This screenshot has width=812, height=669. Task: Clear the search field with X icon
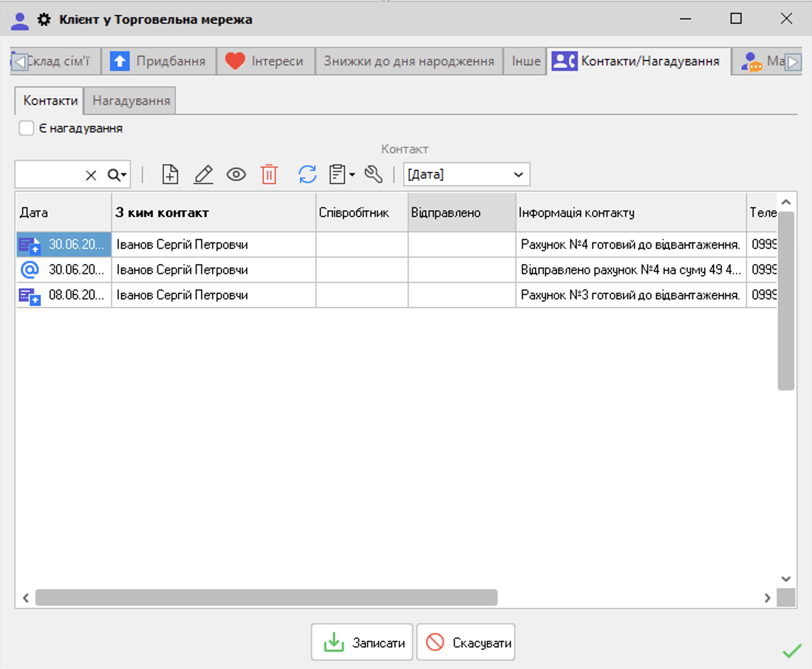[x=91, y=175]
